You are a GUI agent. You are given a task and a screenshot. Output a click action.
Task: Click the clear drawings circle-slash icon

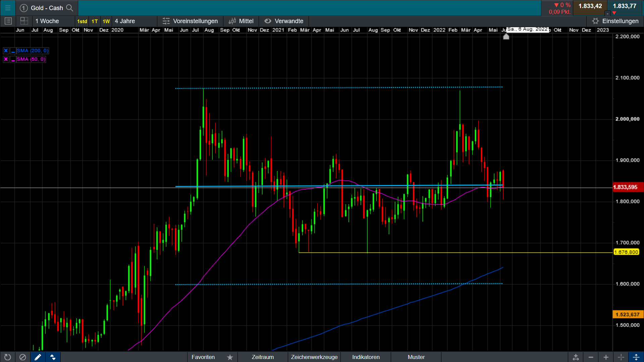click(22, 357)
